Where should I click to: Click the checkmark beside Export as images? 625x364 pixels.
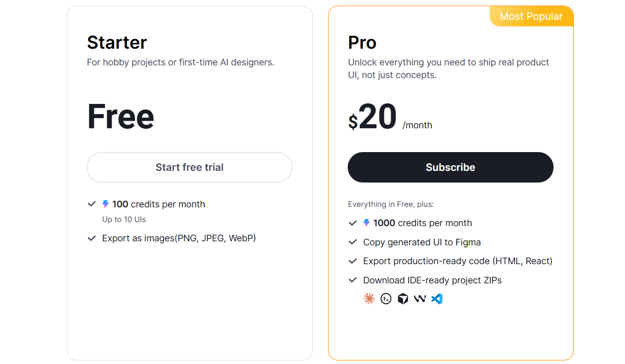click(x=92, y=238)
